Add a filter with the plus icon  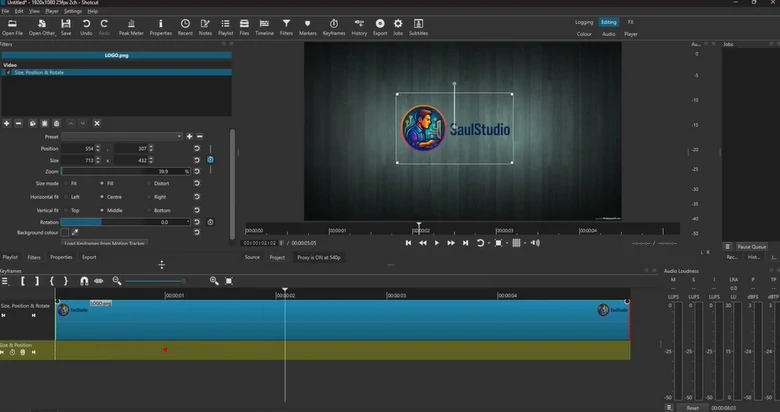[6, 123]
